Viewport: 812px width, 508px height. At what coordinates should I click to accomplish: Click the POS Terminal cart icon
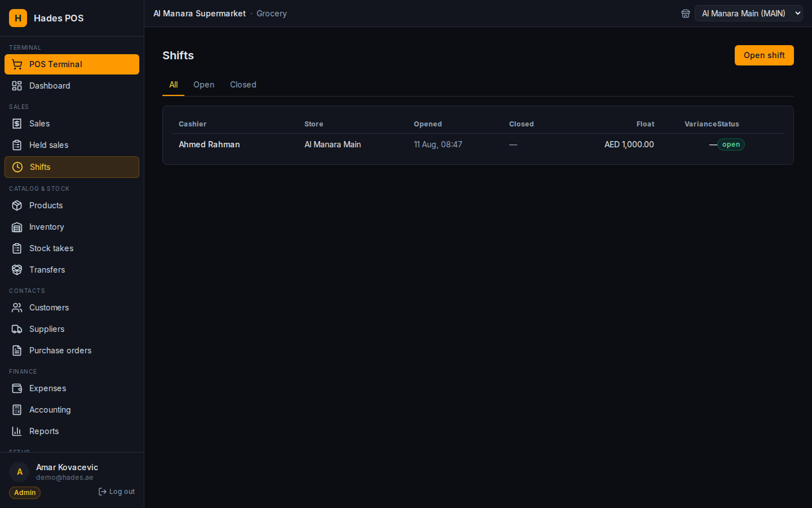coord(17,64)
